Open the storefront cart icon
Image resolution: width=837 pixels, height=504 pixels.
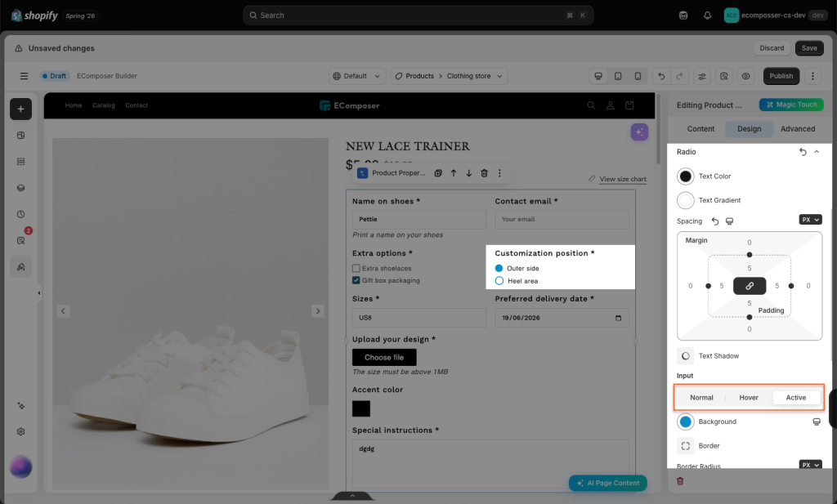pyautogui.click(x=629, y=105)
